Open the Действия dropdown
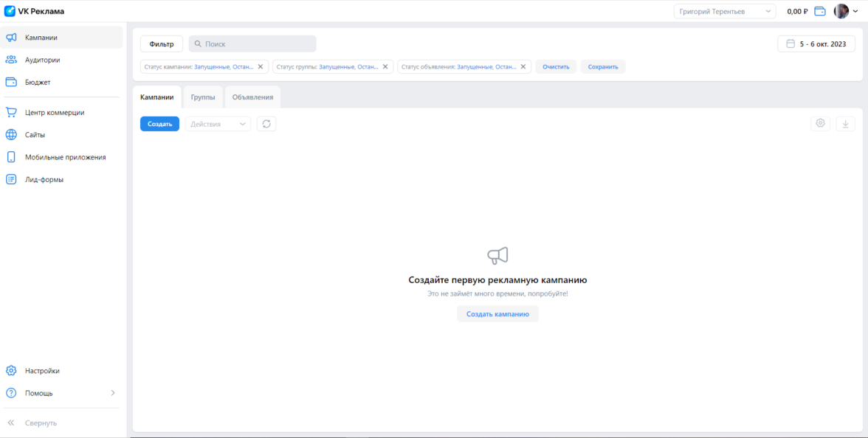Image resolution: width=868 pixels, height=438 pixels. tap(218, 124)
